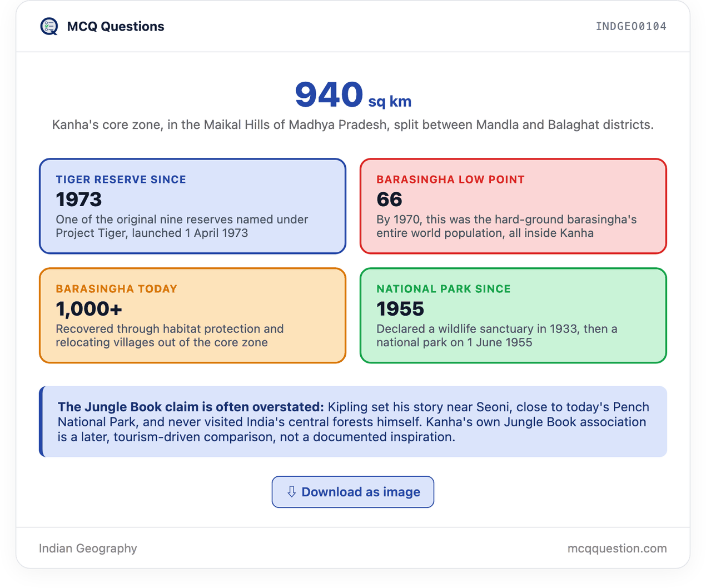
Task: Click the mcqquestion.com footer link
Action: (x=617, y=549)
